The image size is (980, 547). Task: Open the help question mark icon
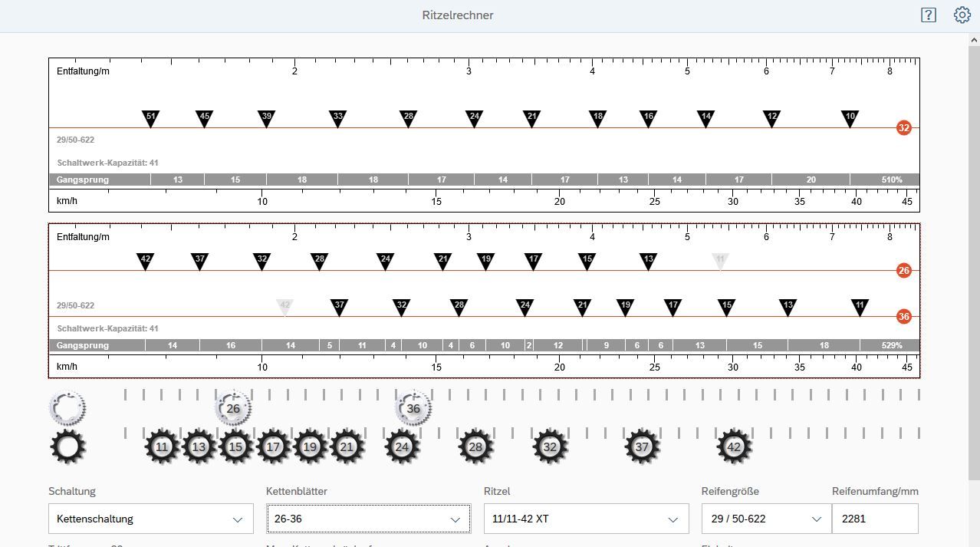(x=928, y=15)
